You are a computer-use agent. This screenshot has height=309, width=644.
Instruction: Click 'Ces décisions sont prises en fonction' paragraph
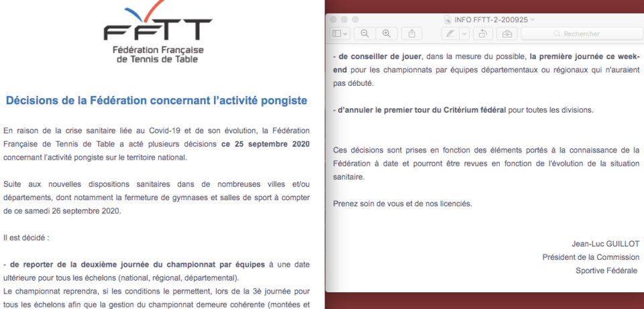486,163
